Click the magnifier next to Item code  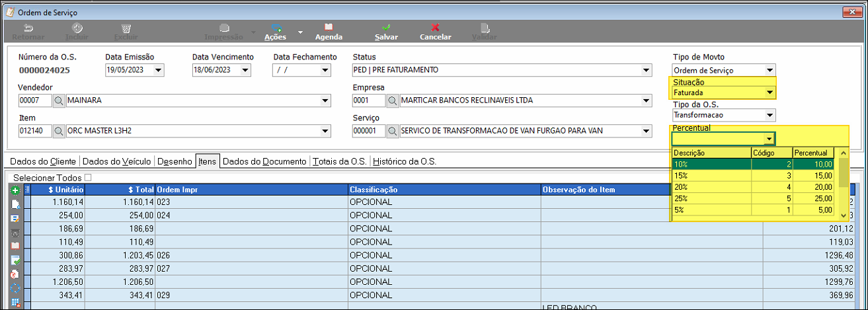59,131
